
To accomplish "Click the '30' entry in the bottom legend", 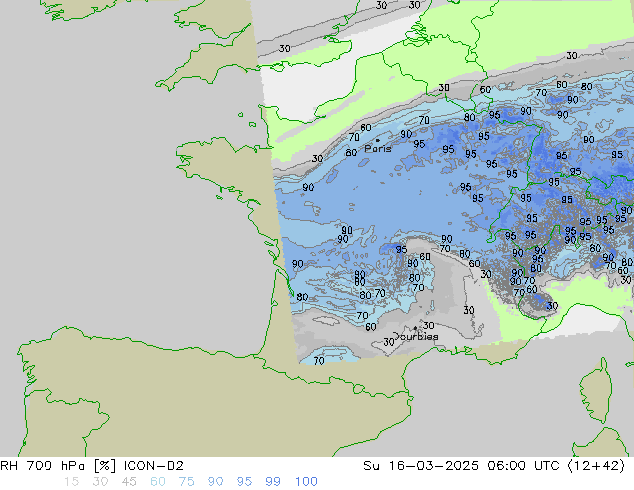I will (x=100, y=482).
